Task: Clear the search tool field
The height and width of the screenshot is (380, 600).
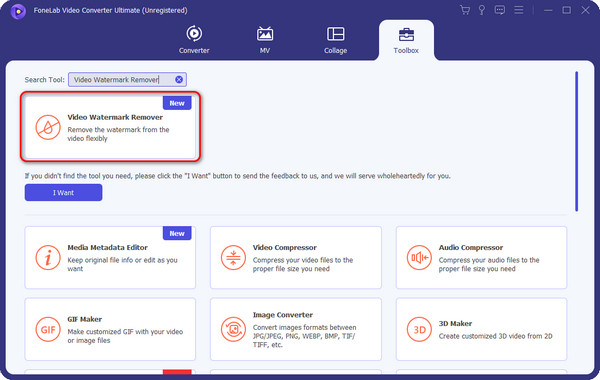Action: [x=179, y=80]
